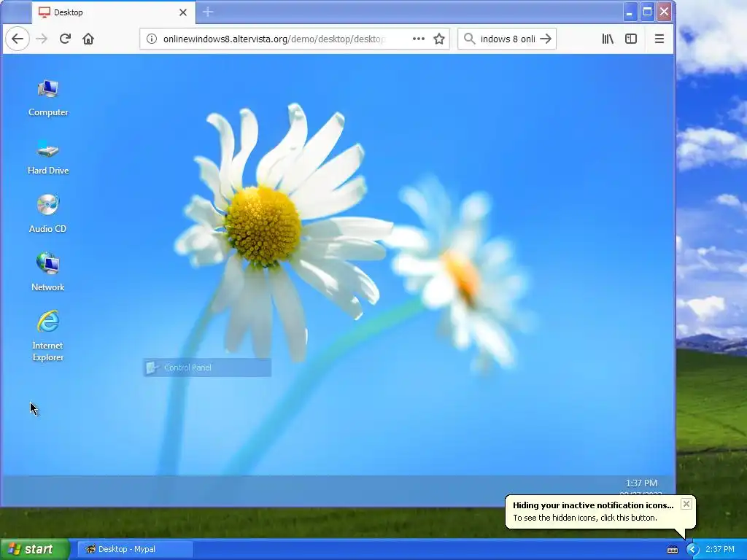The width and height of the screenshot is (747, 560).
Task: Open the Network desktop icon
Action: (x=47, y=273)
